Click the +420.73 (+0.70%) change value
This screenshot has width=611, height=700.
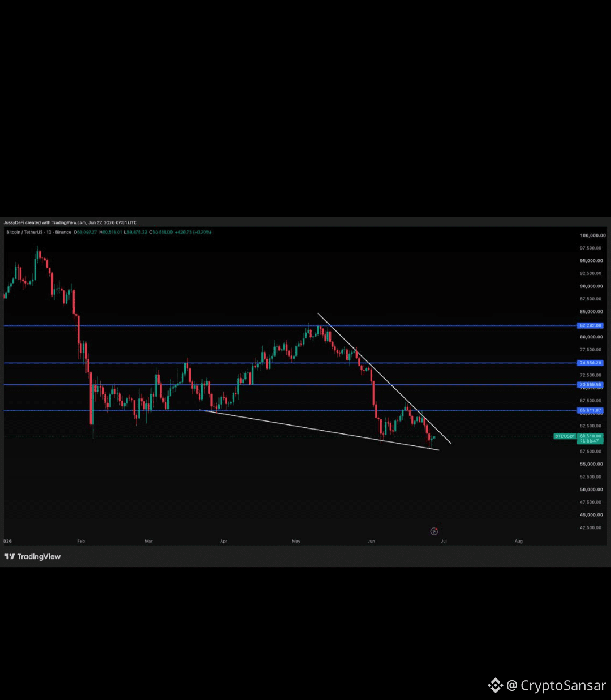point(193,232)
